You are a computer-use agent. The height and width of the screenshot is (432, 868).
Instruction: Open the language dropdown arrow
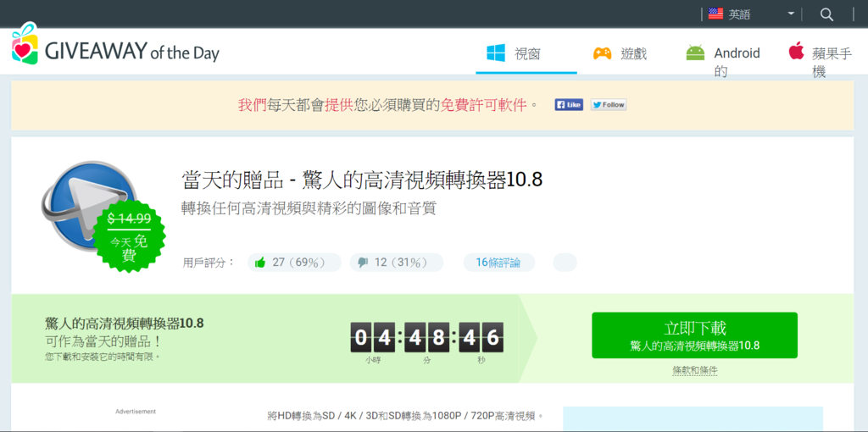tap(791, 14)
